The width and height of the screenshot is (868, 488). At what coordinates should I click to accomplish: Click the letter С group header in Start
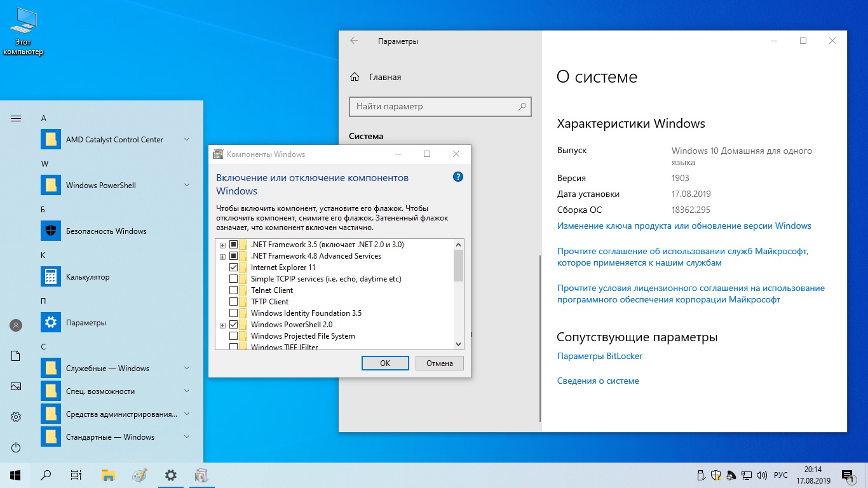click(43, 347)
